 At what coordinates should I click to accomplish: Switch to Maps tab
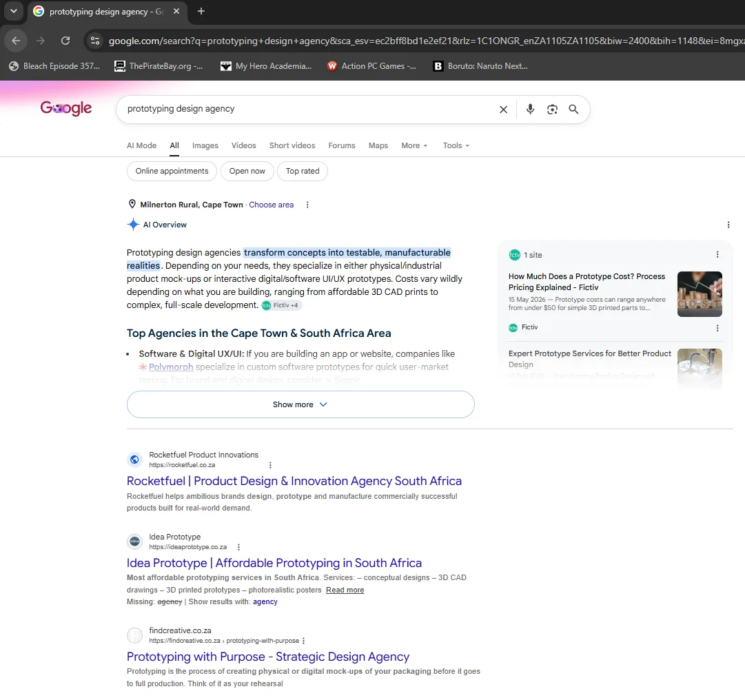(378, 145)
